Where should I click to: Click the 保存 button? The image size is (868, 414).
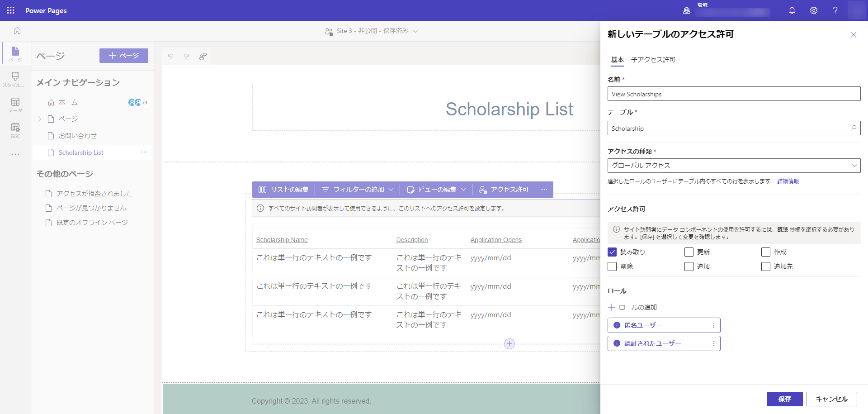784,399
